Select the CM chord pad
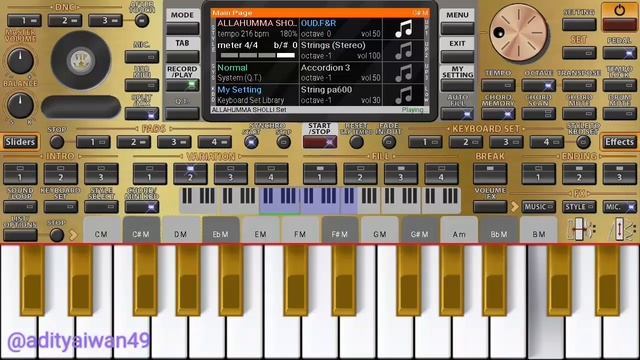 [x=101, y=230]
